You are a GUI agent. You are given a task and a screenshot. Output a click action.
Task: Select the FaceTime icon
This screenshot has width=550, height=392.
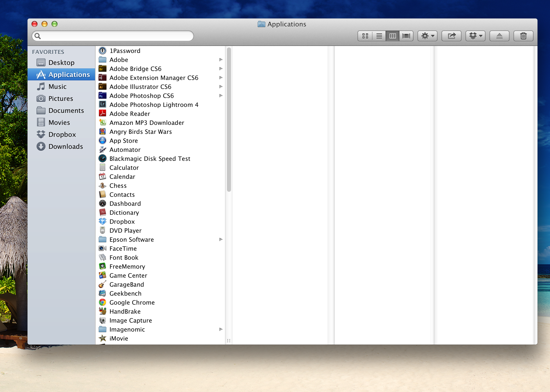(102, 248)
